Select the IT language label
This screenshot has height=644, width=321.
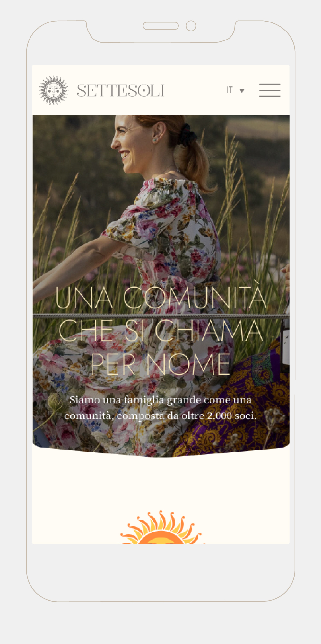click(x=230, y=90)
